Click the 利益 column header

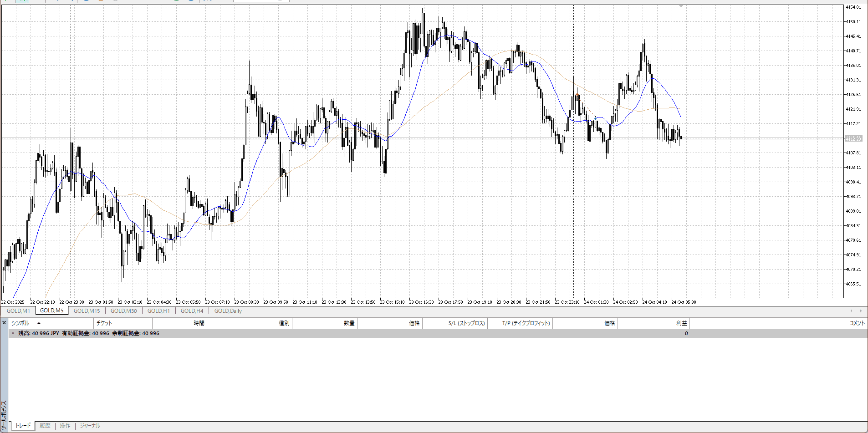point(681,323)
